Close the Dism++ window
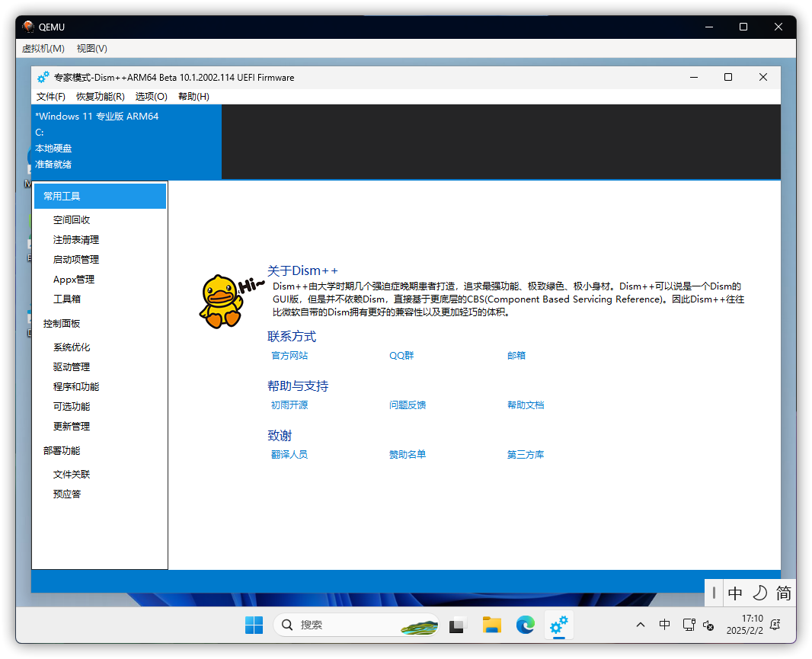The image size is (812, 659). point(762,77)
